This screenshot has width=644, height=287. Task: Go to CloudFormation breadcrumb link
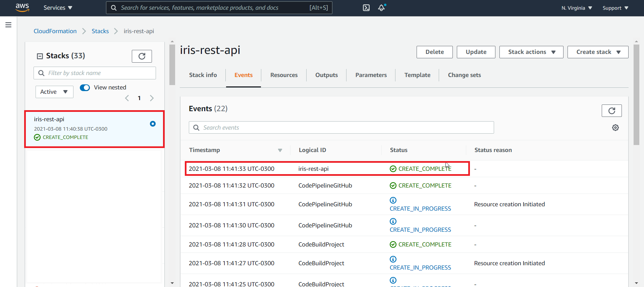coord(55,31)
